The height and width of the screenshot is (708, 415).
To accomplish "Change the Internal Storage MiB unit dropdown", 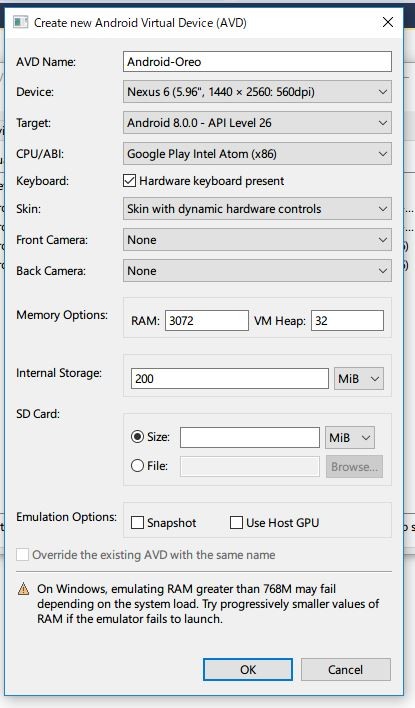I will pos(359,378).
